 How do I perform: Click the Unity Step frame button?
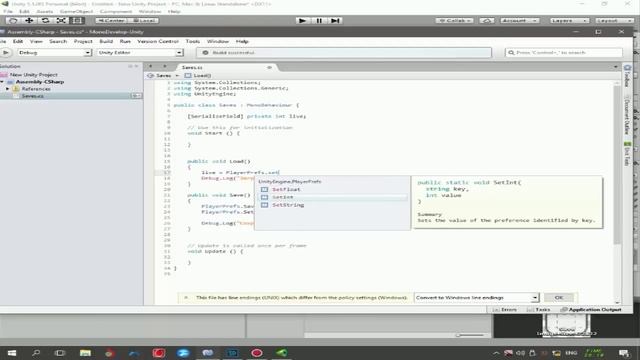pos(335,20)
